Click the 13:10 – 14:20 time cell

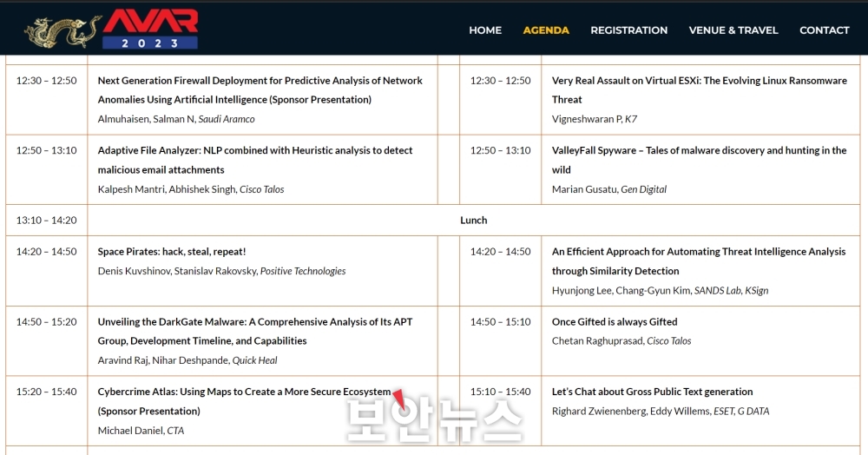pyautogui.click(x=47, y=221)
